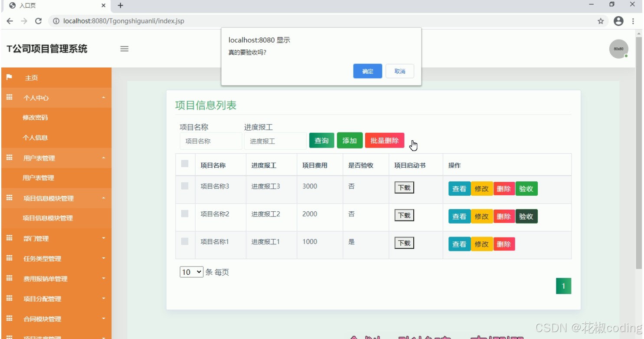This screenshot has width=644, height=339.
Task: Click the 个人中心 grid icon
Action: tap(10, 98)
